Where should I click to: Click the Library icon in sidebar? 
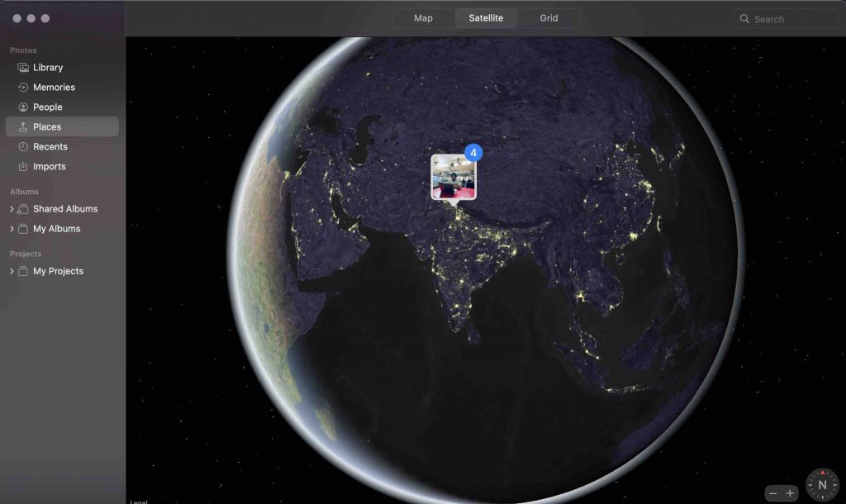coord(23,68)
